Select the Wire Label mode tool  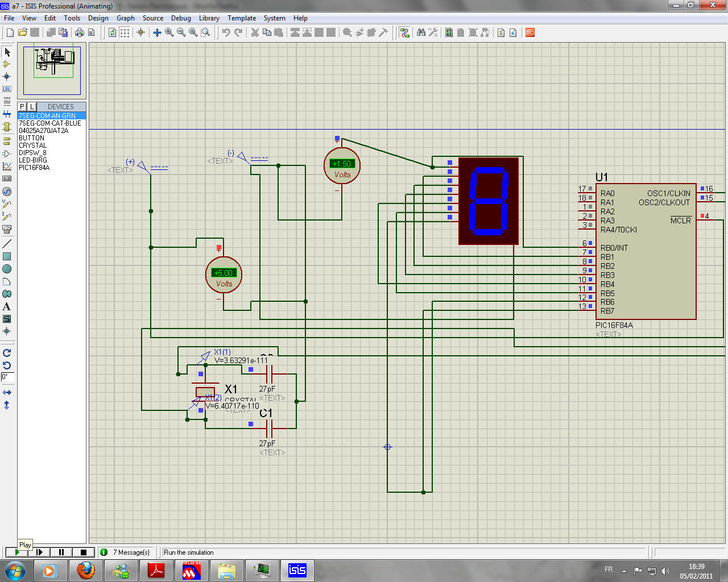(x=7, y=89)
